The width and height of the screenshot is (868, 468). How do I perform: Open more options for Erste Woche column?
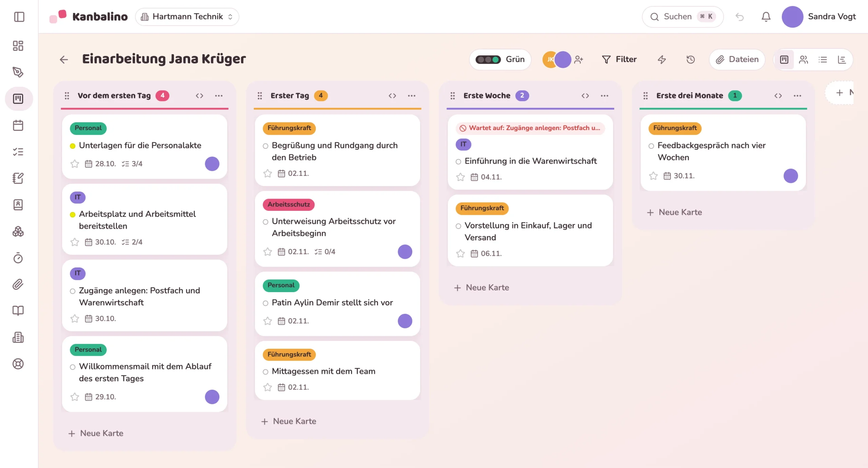coord(605,96)
